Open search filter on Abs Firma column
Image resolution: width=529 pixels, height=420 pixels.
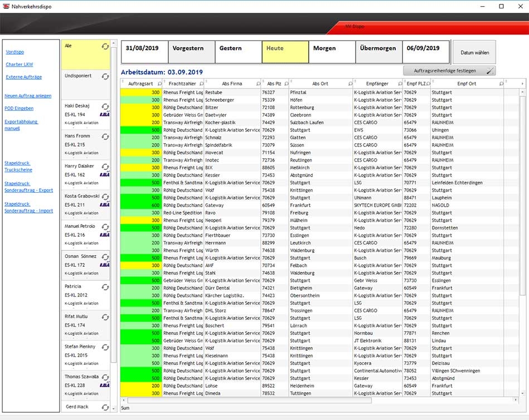pyautogui.click(x=258, y=84)
